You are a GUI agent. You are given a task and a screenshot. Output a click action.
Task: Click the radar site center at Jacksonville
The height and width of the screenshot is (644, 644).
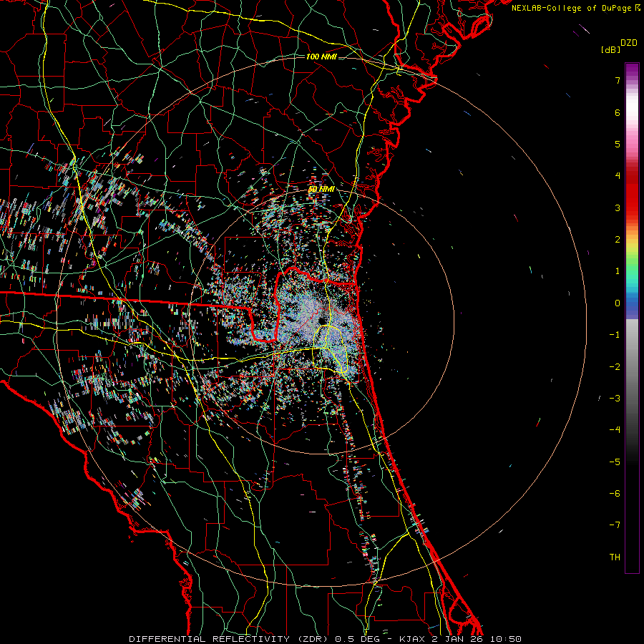[321, 321]
